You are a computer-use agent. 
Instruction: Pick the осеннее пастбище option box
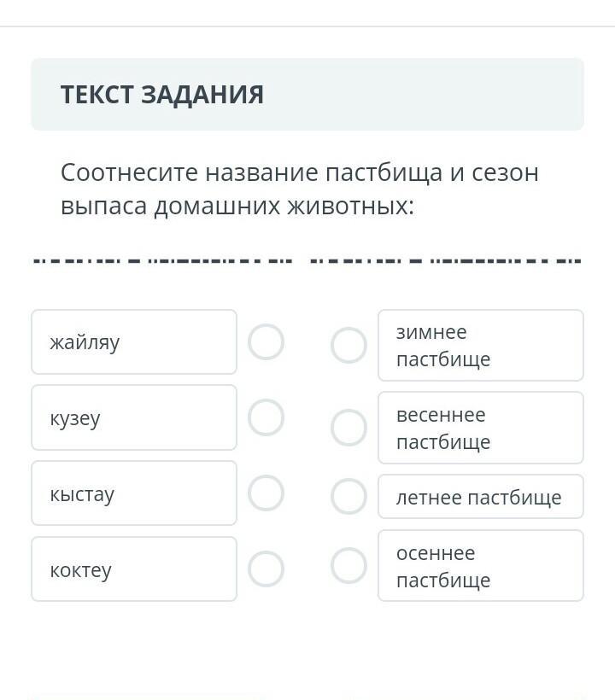coord(481,566)
